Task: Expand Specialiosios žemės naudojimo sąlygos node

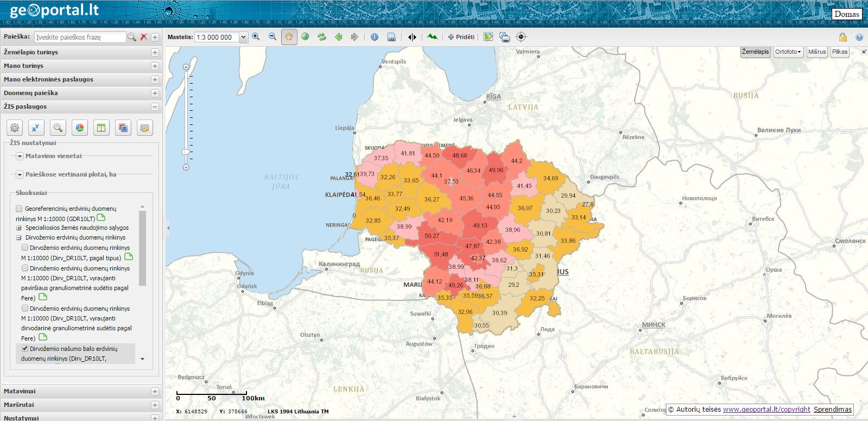Action: point(19,228)
